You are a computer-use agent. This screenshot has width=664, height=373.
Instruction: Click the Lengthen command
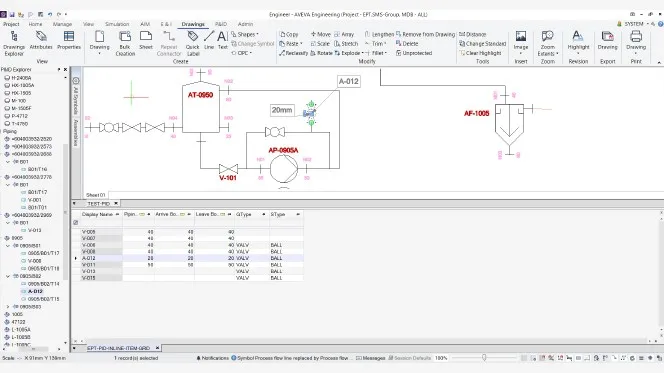[x=379, y=34]
